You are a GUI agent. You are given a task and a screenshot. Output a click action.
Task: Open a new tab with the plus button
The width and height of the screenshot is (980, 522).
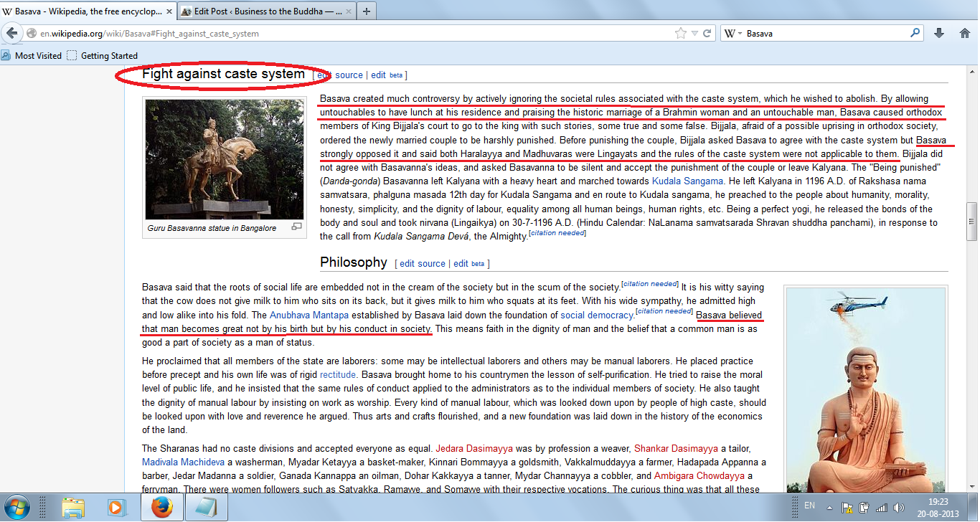pos(367,11)
